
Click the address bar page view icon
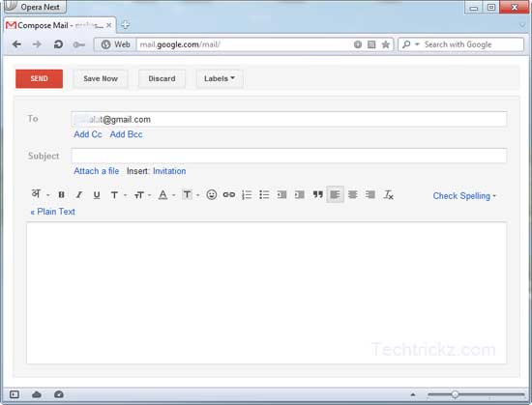pos(371,44)
